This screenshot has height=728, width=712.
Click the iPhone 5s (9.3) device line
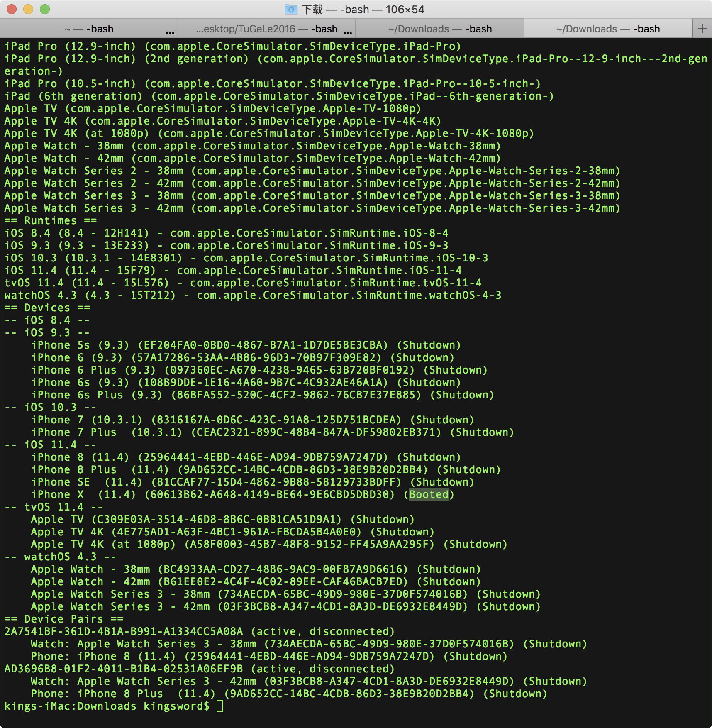[246, 345]
